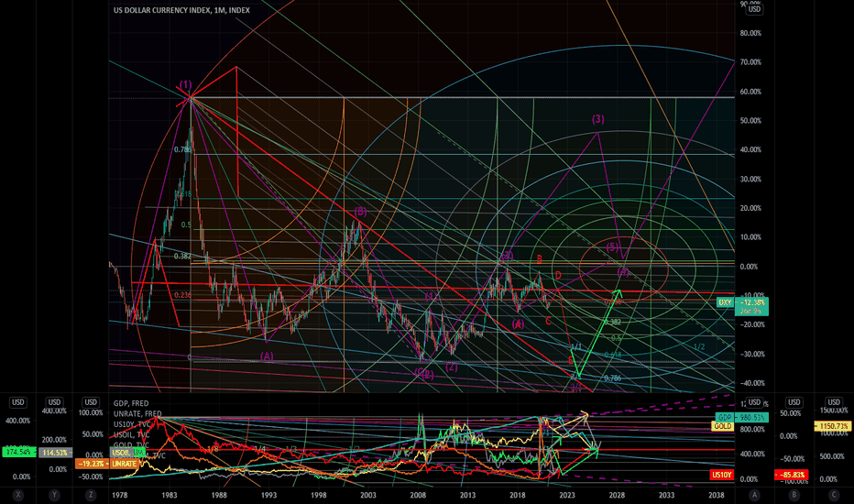Click the 30.00% price axis tick

[x=750, y=179]
